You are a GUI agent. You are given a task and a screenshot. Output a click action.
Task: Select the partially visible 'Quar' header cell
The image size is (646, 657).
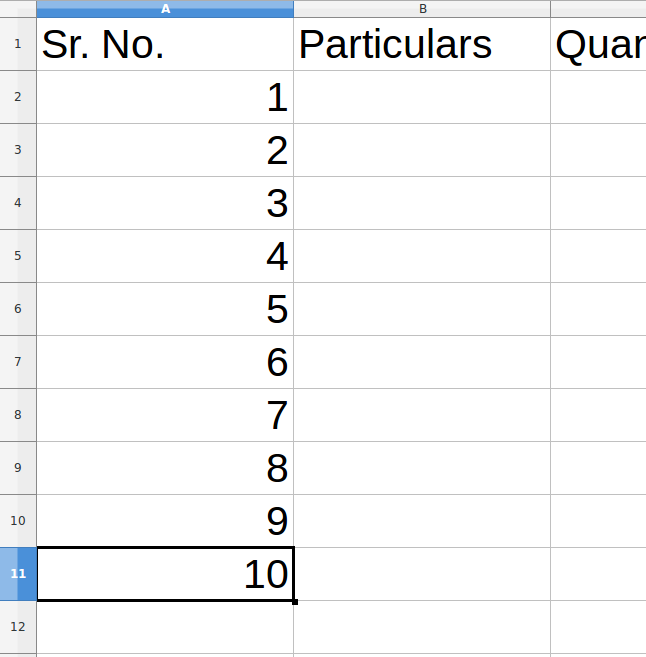[598, 44]
